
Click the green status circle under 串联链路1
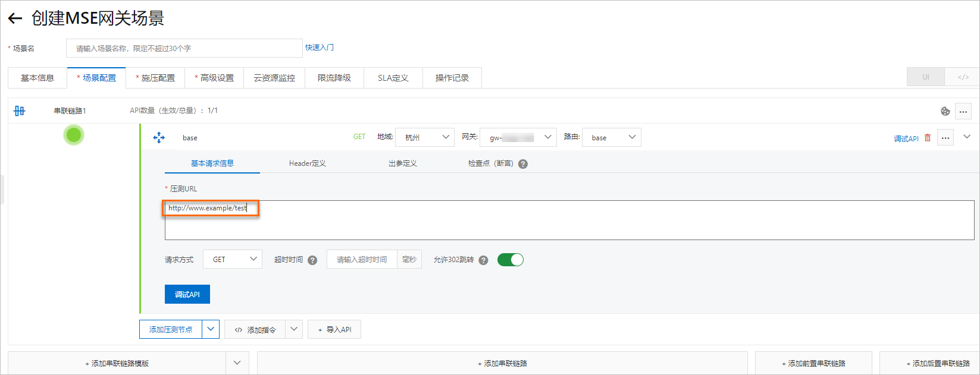[74, 135]
